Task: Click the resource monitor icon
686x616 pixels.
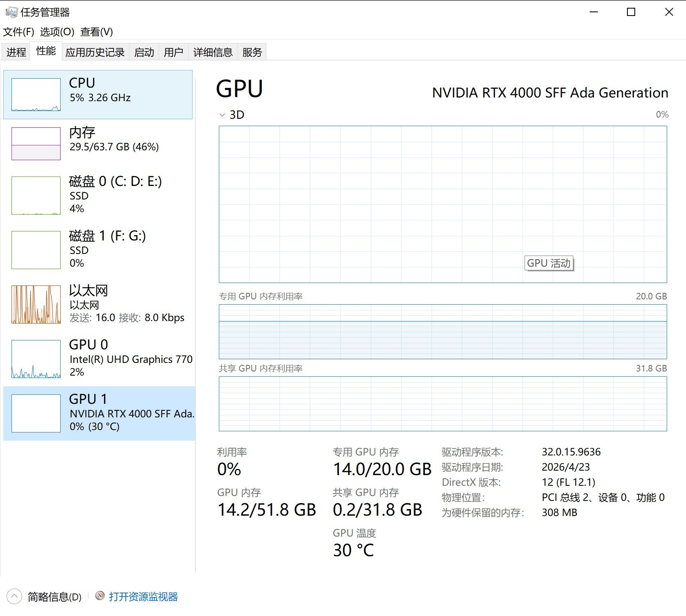Action: click(100, 596)
